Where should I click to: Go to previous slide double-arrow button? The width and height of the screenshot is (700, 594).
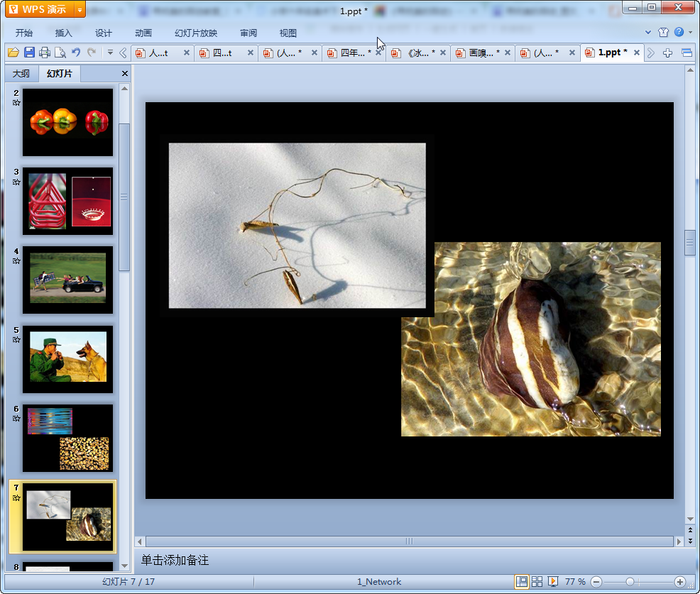click(x=690, y=530)
